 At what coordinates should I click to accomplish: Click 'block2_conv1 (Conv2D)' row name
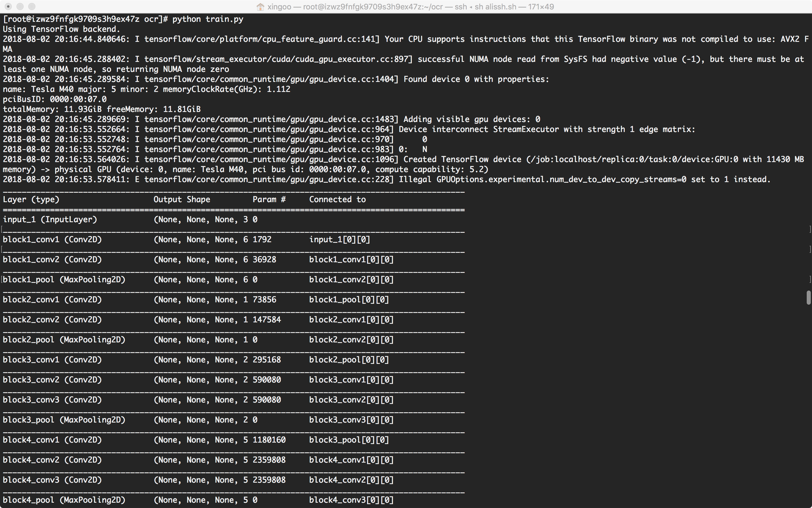(52, 300)
